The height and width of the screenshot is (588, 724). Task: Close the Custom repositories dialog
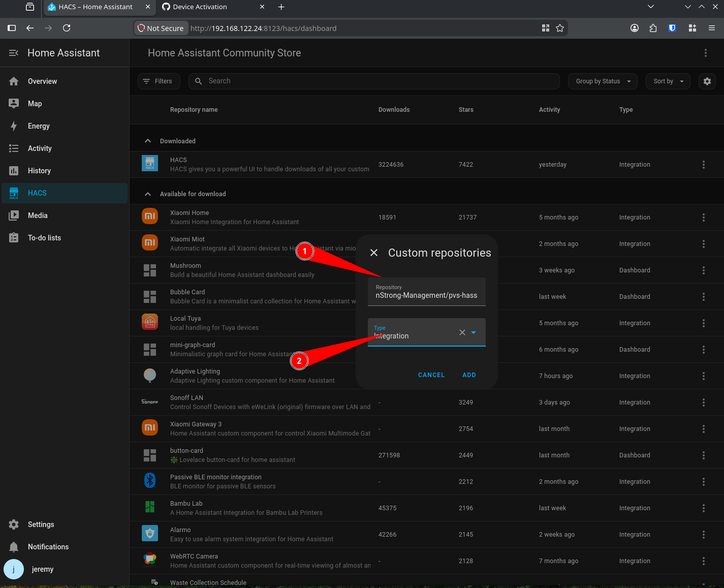click(x=374, y=253)
